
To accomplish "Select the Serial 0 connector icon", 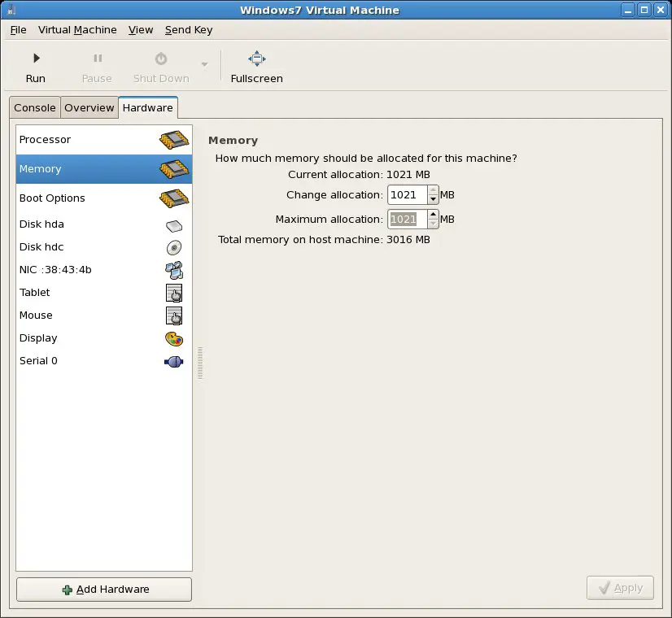I will (x=174, y=361).
